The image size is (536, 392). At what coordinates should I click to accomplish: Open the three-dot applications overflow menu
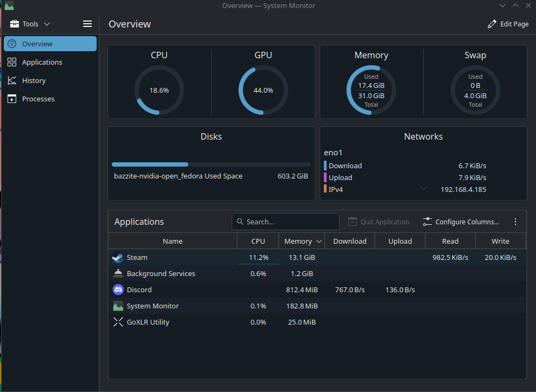click(x=515, y=222)
